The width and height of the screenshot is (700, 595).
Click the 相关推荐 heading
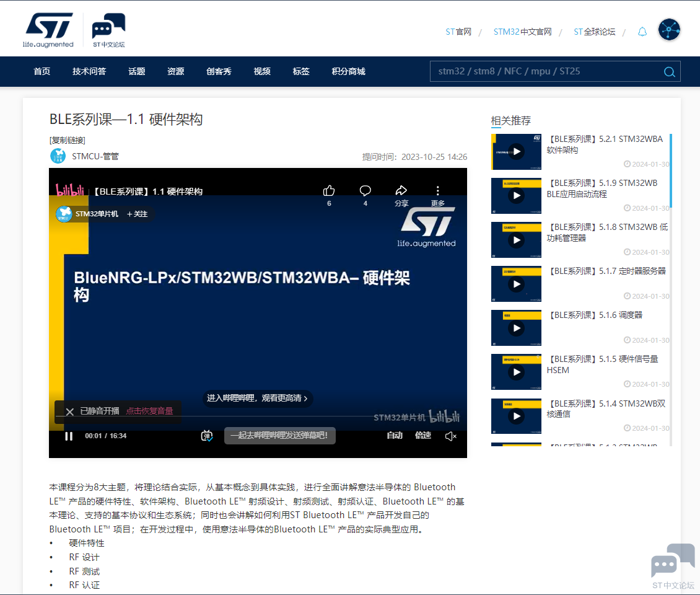click(x=510, y=121)
